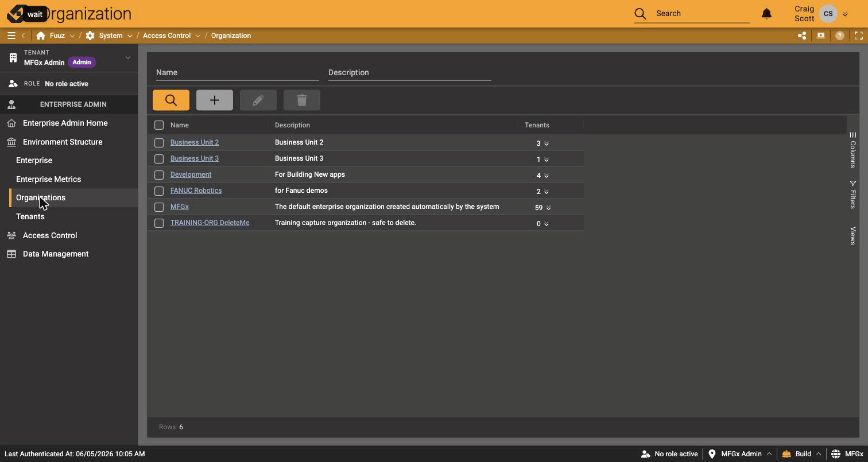
Task: Click the orange search magnifier button
Action: point(171,100)
